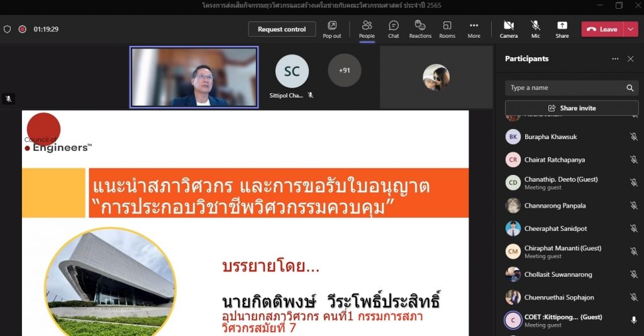Click the shield security icon
This screenshot has height=336, width=644.
tap(8, 29)
